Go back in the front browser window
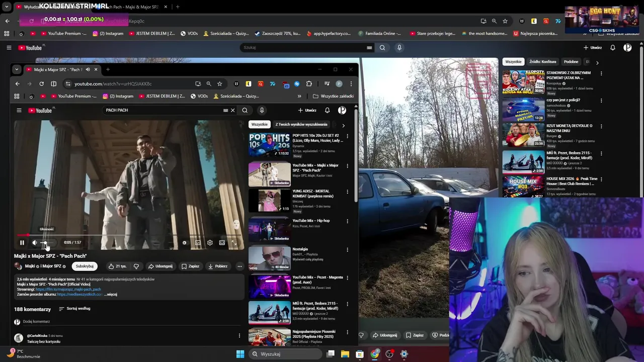Screen dimensions: 644x362 coord(17,83)
